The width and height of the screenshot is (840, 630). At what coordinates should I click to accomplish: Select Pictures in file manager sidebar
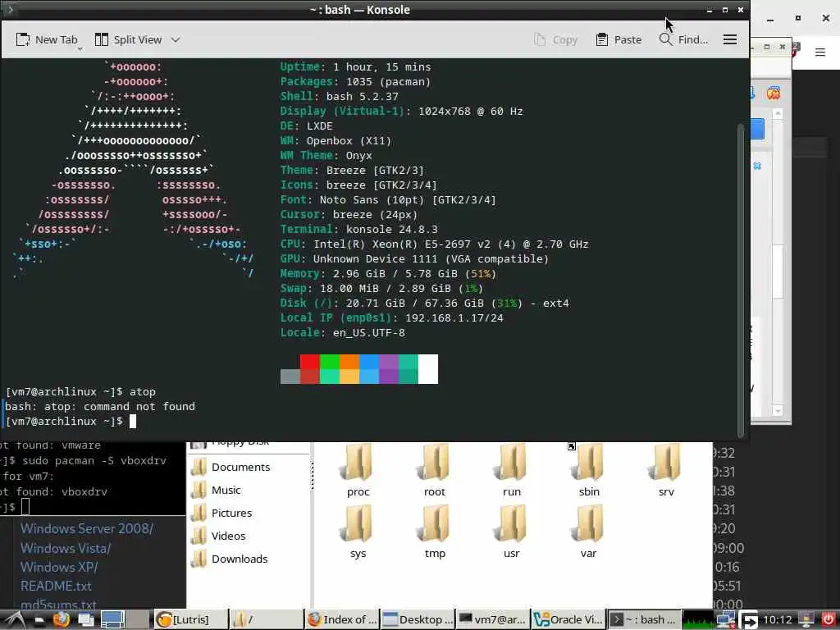[x=221, y=514]
